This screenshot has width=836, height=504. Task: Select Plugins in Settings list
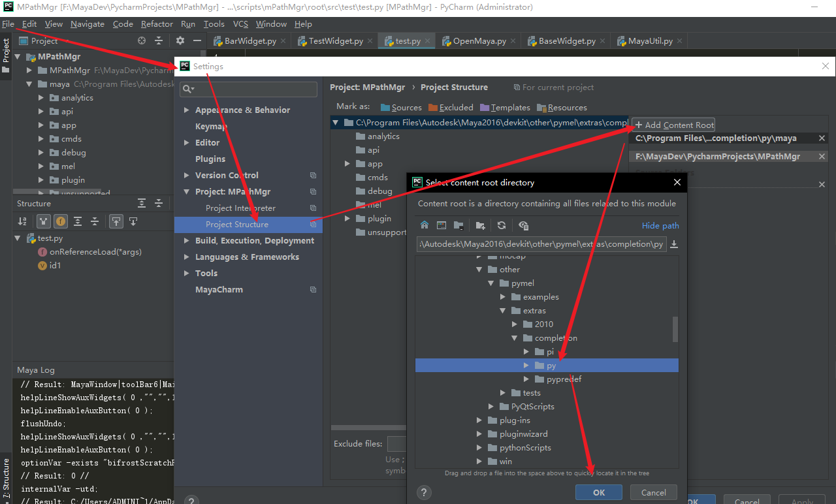(x=210, y=159)
